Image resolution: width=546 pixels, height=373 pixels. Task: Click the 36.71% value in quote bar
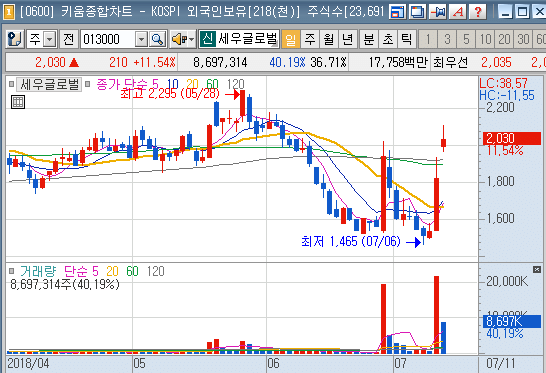click(x=328, y=62)
